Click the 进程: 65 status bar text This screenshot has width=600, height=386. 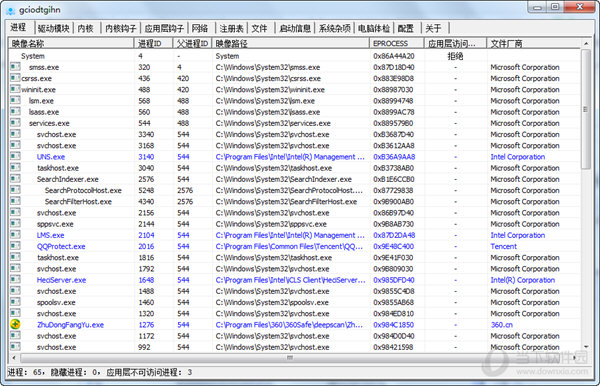point(24,372)
